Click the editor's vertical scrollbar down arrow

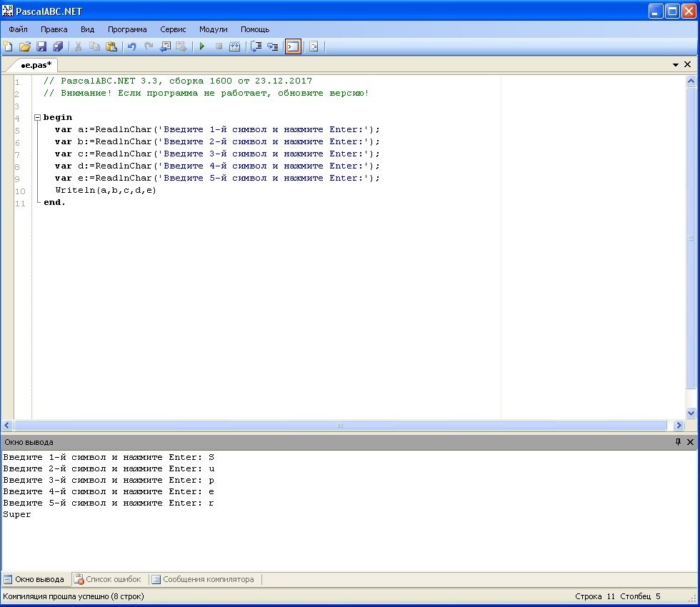click(691, 413)
